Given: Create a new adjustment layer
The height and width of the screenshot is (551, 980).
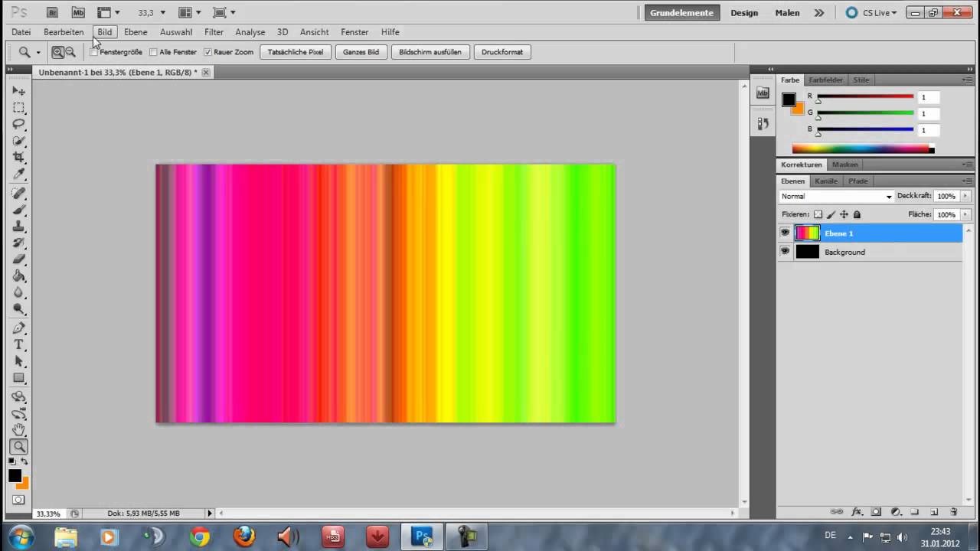Looking at the screenshot, I should pos(895,512).
